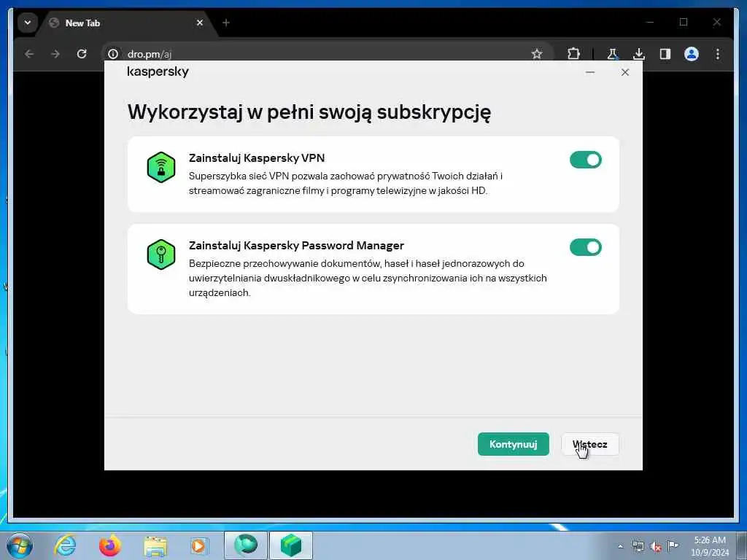The image size is (747, 560).
Task: Close the Chrome window
Action: point(716,22)
